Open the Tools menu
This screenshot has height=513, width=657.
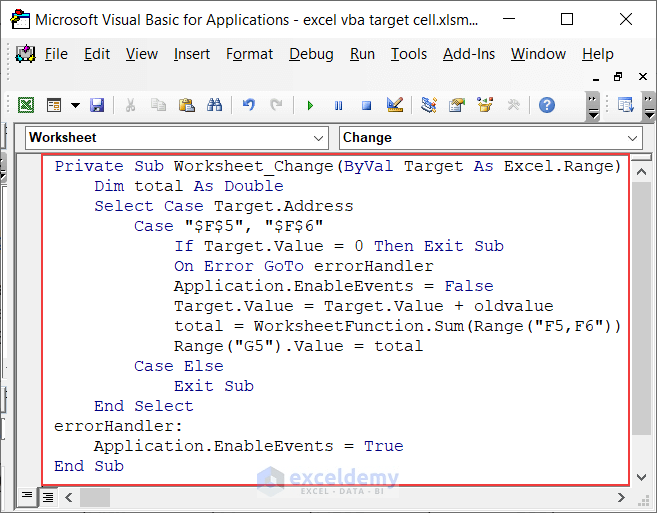click(x=409, y=54)
